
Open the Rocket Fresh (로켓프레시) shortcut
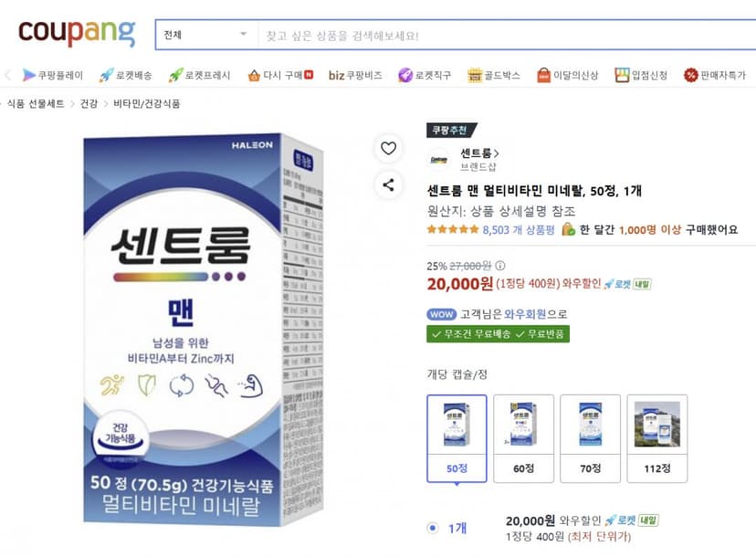coord(199,75)
